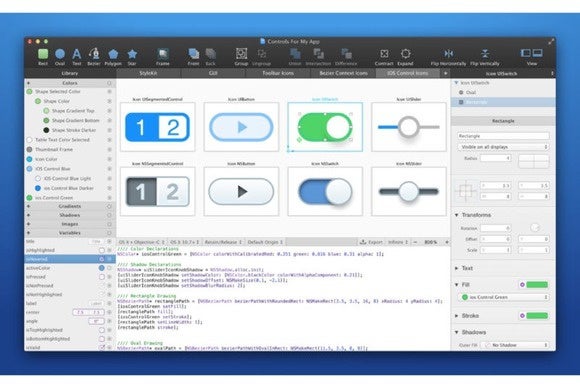580x388 pixels.
Task: Open the Visible on all displays dropdown
Action: tap(503, 147)
